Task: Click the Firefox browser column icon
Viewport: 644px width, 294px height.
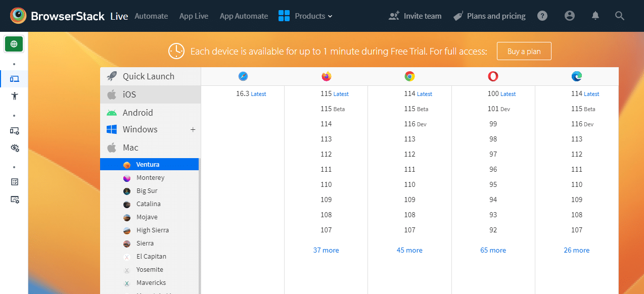Action: (327, 76)
